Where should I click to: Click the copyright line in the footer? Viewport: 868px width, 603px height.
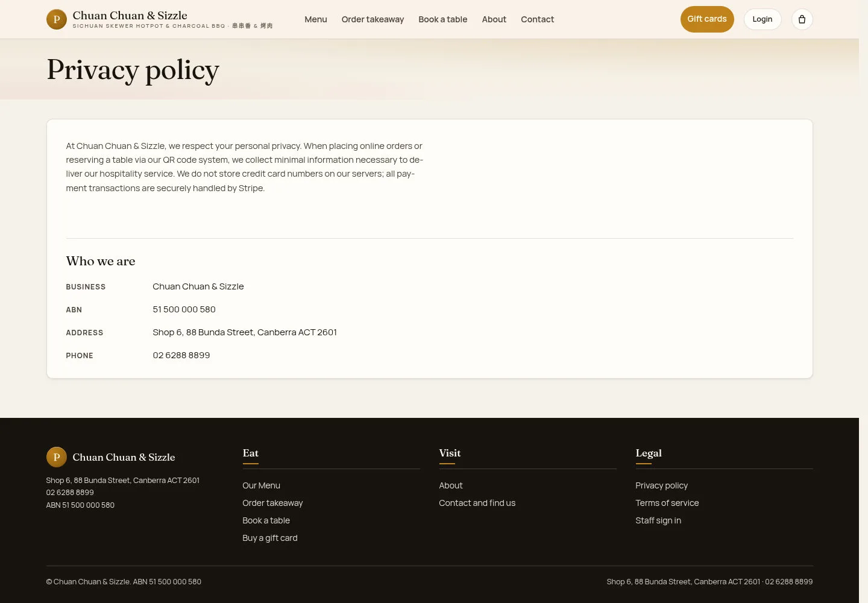click(x=124, y=582)
